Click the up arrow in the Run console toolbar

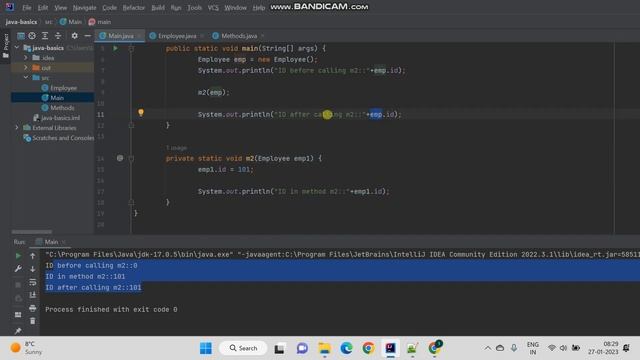tap(33, 256)
